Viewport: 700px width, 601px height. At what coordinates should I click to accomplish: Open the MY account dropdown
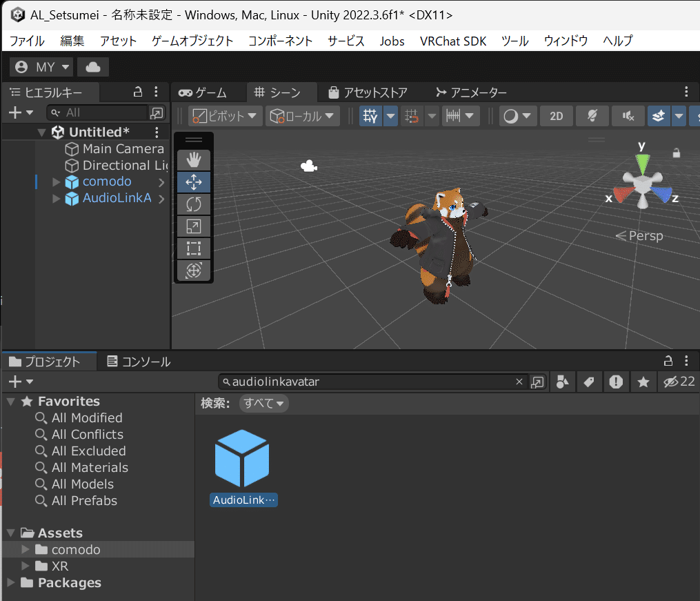[41, 67]
